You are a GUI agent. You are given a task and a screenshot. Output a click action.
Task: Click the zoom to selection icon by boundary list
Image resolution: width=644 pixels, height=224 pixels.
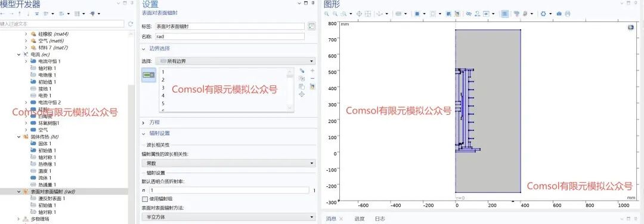pos(302,94)
